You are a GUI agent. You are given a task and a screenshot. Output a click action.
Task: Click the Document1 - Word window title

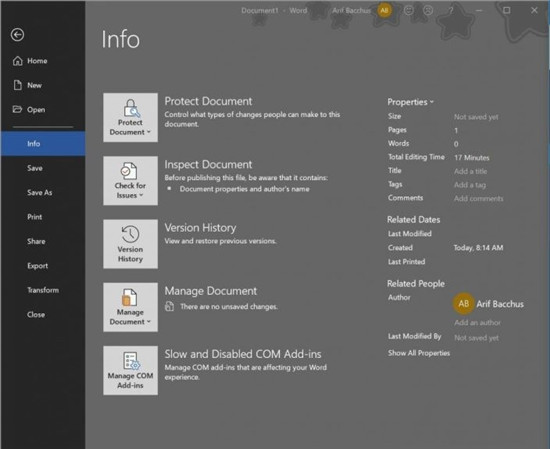coord(274,11)
